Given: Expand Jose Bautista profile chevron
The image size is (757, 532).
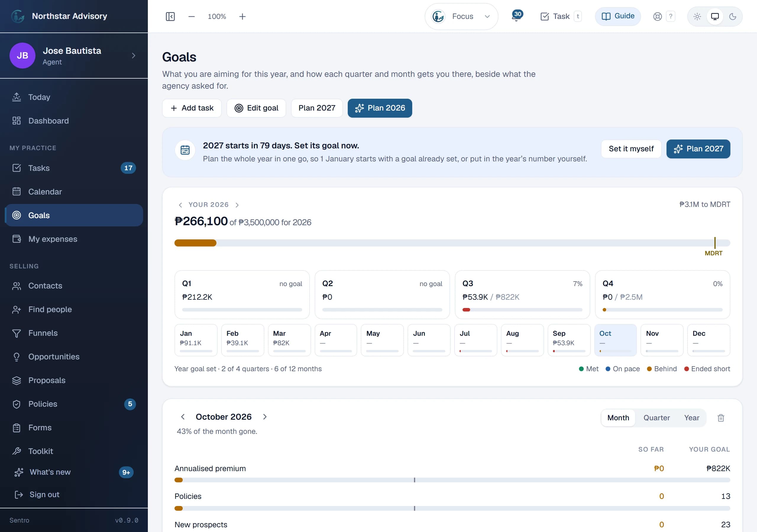Looking at the screenshot, I should pos(134,56).
